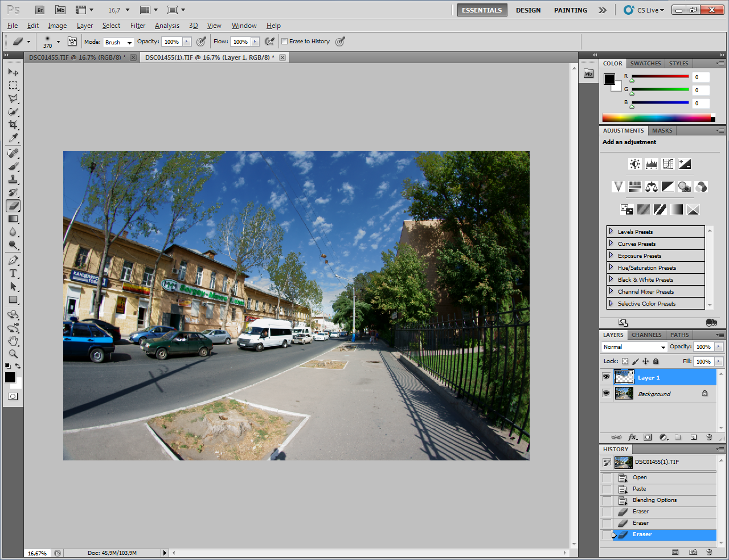Select the Zoom tool in toolbox
This screenshot has width=729, height=560.
click(13, 354)
